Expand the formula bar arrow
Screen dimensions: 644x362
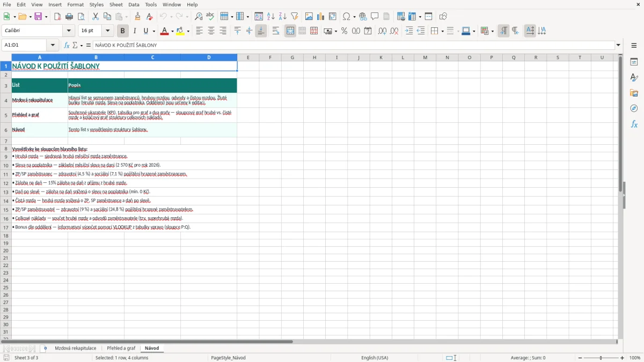(618, 45)
